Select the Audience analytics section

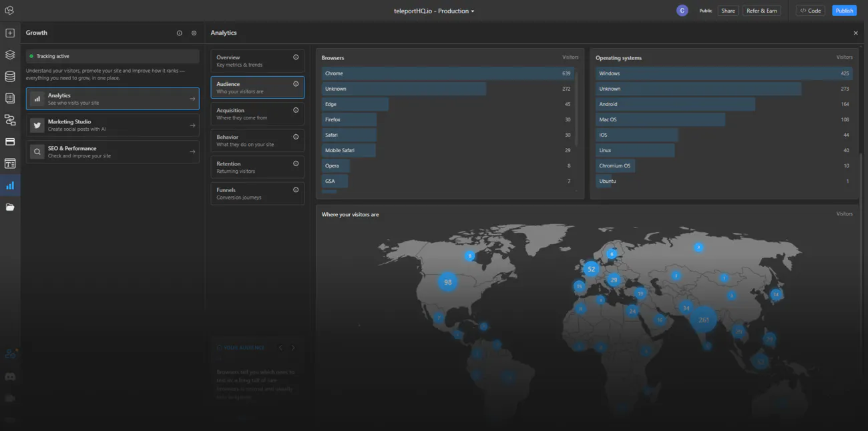coord(257,87)
